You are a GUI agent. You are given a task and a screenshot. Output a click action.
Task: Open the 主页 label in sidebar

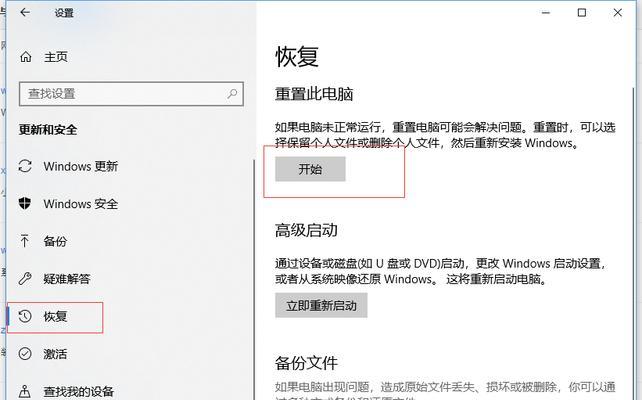pyautogui.click(x=56, y=57)
